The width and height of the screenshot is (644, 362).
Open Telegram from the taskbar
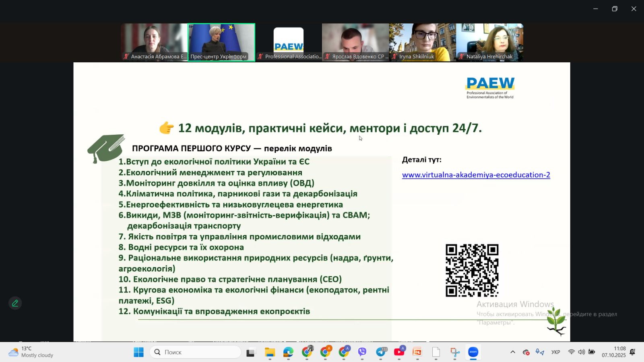click(x=381, y=352)
